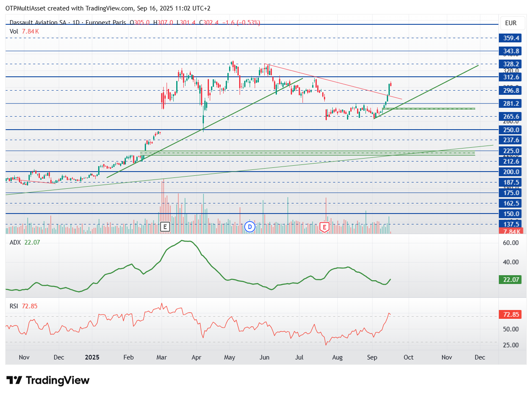Click the 250.0 price level label

point(510,130)
